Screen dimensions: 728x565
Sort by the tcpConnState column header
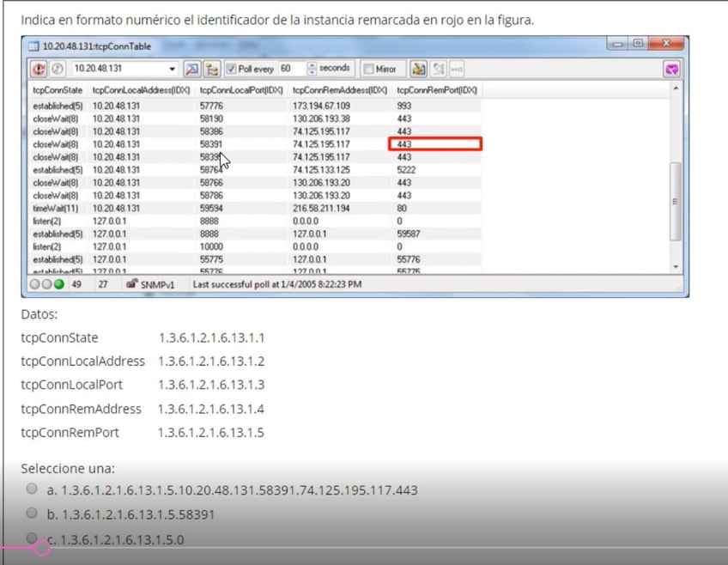point(58,90)
